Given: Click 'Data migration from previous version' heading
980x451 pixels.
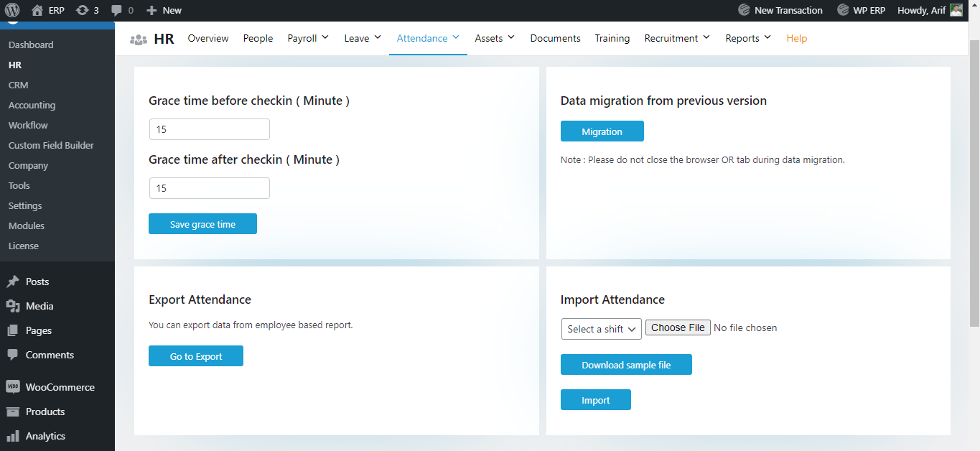Looking at the screenshot, I should click(x=663, y=101).
